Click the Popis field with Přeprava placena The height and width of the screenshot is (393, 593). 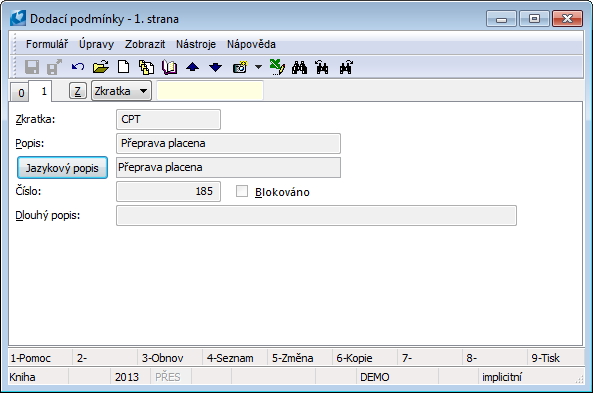(228, 143)
